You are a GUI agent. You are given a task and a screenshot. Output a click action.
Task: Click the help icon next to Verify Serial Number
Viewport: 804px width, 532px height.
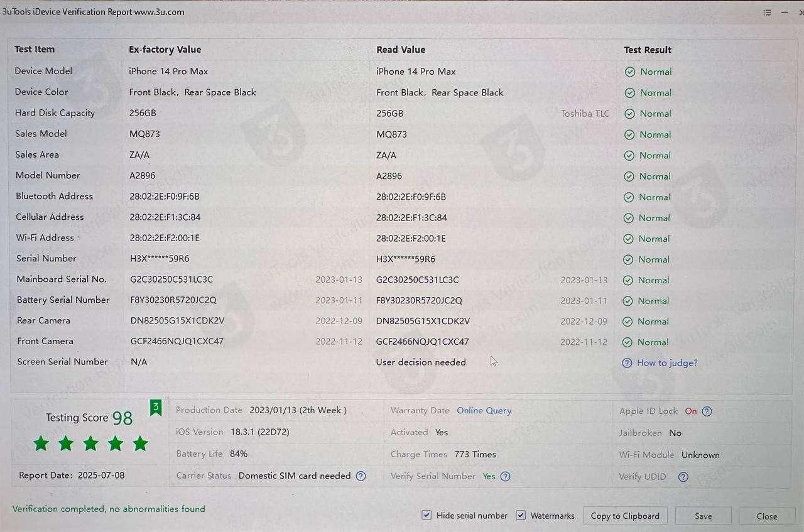point(505,477)
